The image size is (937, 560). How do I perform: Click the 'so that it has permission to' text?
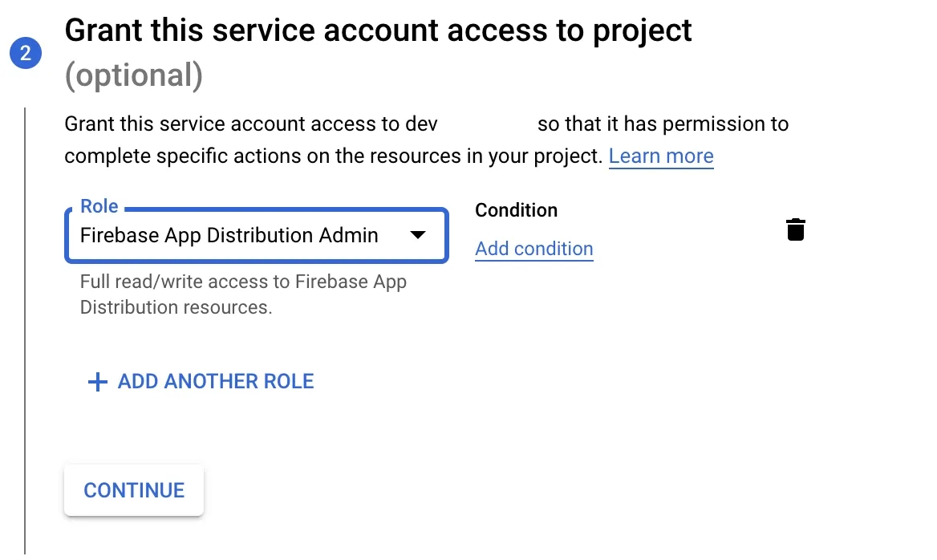[663, 124]
